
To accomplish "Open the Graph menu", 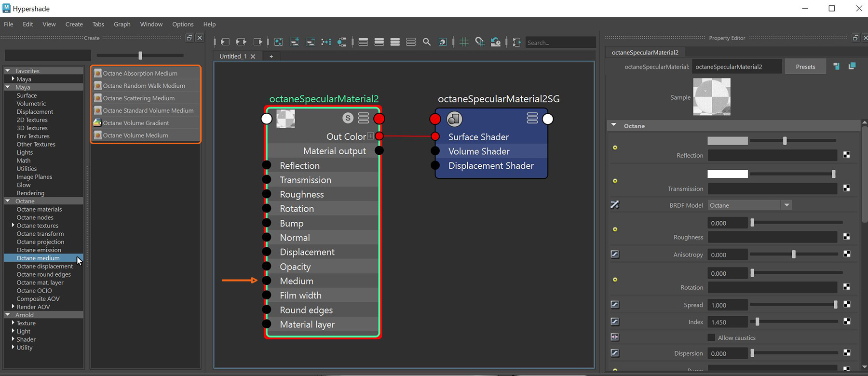I will pyautogui.click(x=122, y=24).
